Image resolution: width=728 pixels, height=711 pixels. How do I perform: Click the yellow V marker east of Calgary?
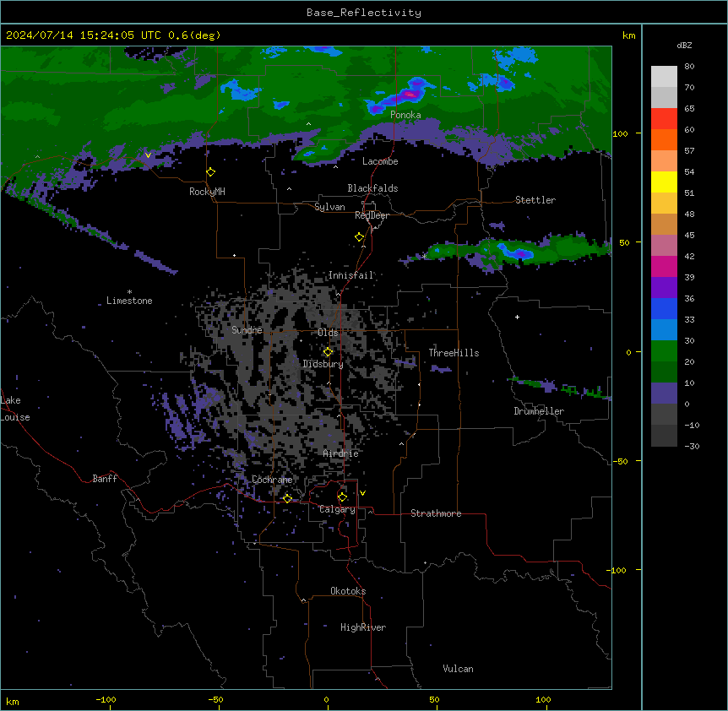362,493
